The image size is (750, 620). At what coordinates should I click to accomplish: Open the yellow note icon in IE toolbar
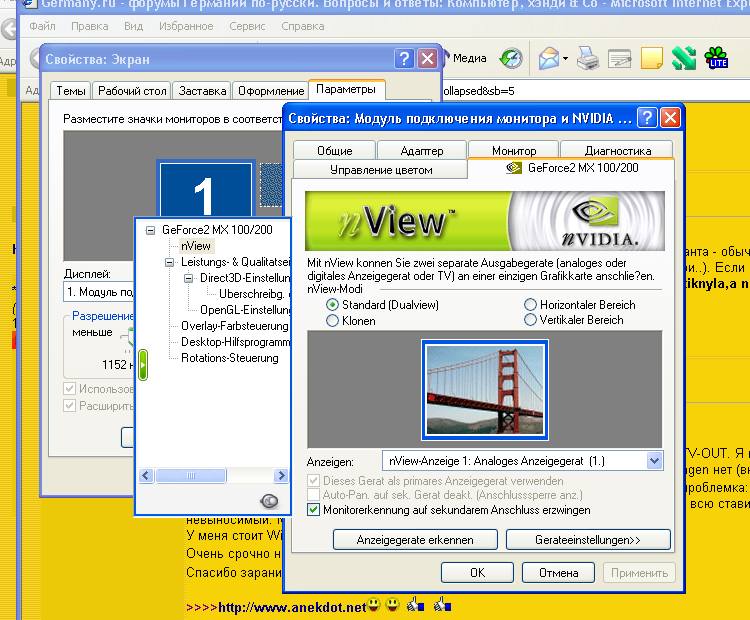pos(651,58)
